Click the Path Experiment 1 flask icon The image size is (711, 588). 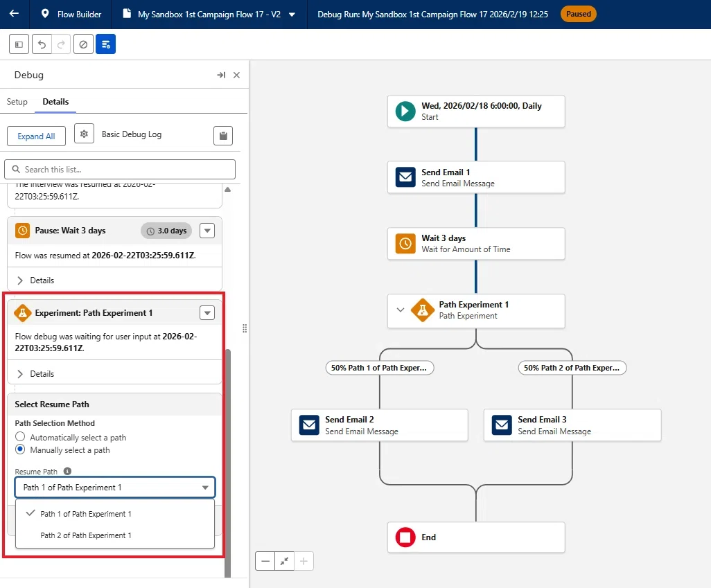click(x=423, y=310)
